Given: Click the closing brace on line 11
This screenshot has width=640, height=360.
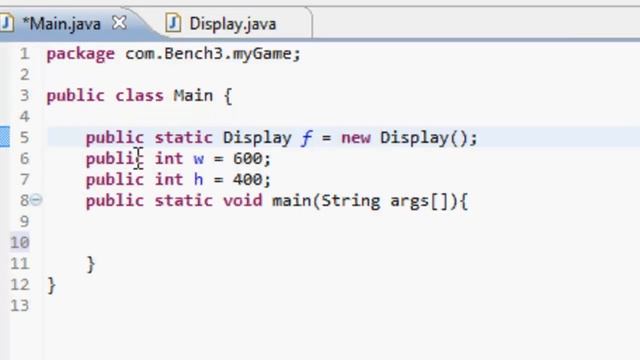Looking at the screenshot, I should tap(91, 264).
